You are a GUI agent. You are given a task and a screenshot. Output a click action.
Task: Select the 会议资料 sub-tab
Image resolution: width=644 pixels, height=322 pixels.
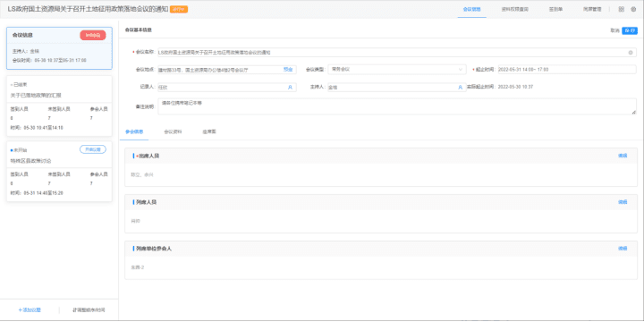point(173,131)
